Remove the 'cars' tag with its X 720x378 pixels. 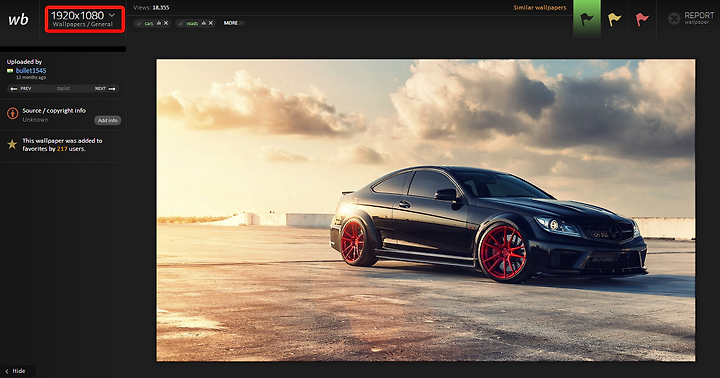(x=166, y=23)
